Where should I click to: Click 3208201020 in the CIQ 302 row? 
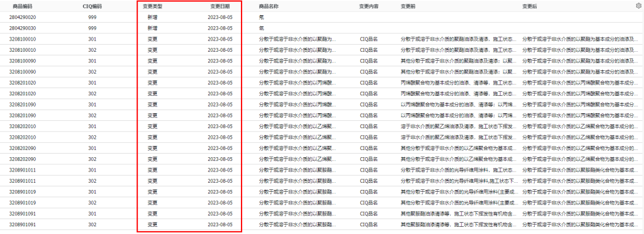tap(23, 93)
